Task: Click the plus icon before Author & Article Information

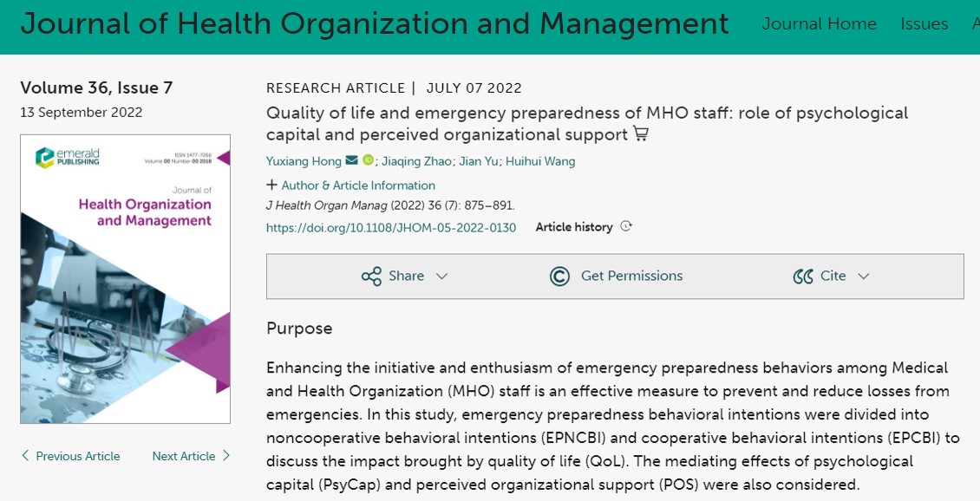Action: [x=271, y=185]
